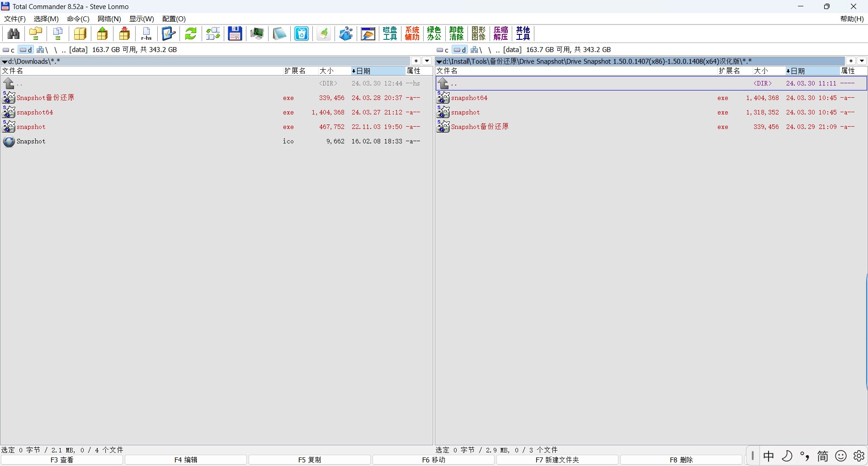
Task: Click the blue recycle bin icon
Action: pos(302,34)
